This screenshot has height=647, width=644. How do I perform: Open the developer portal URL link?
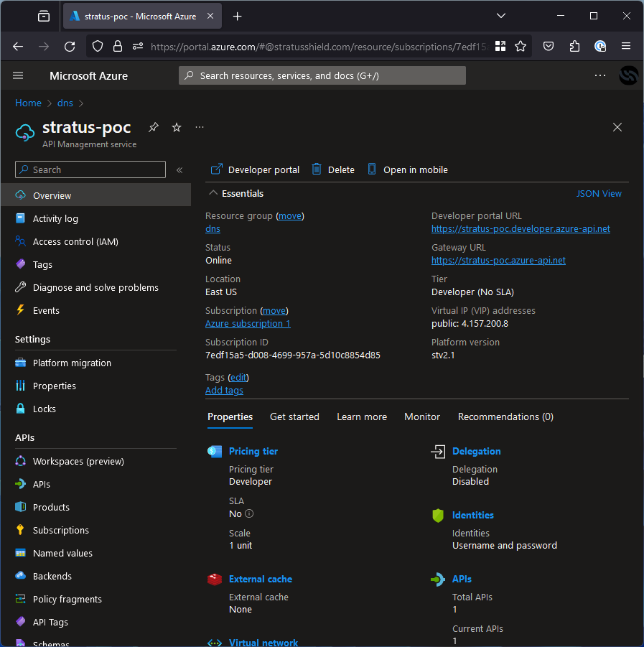(521, 228)
